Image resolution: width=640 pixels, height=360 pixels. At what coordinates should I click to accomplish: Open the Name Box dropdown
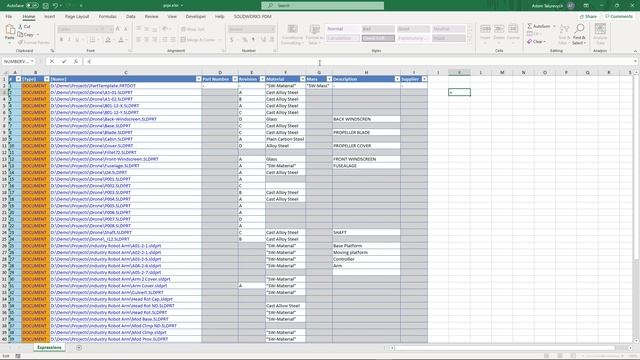(x=32, y=61)
